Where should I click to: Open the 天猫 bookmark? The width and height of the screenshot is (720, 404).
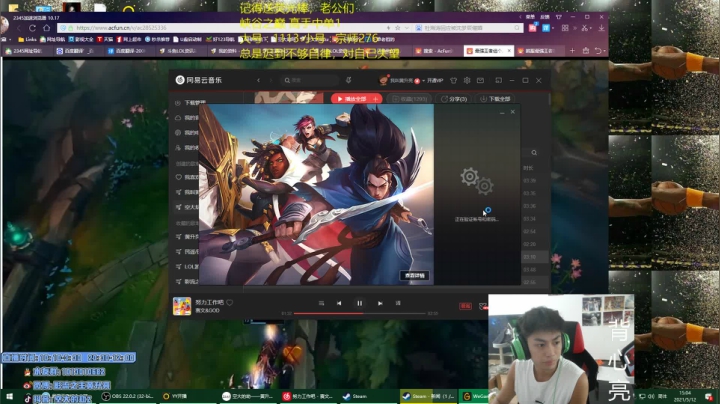click(105, 39)
